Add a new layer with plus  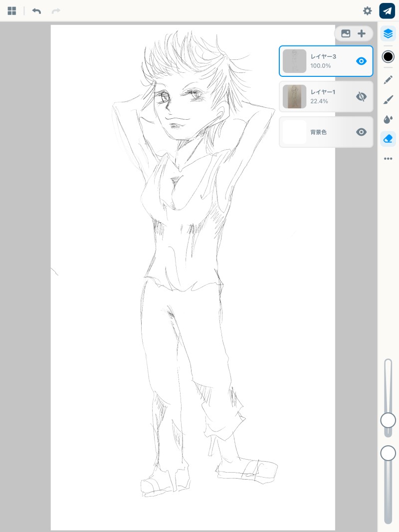362,33
